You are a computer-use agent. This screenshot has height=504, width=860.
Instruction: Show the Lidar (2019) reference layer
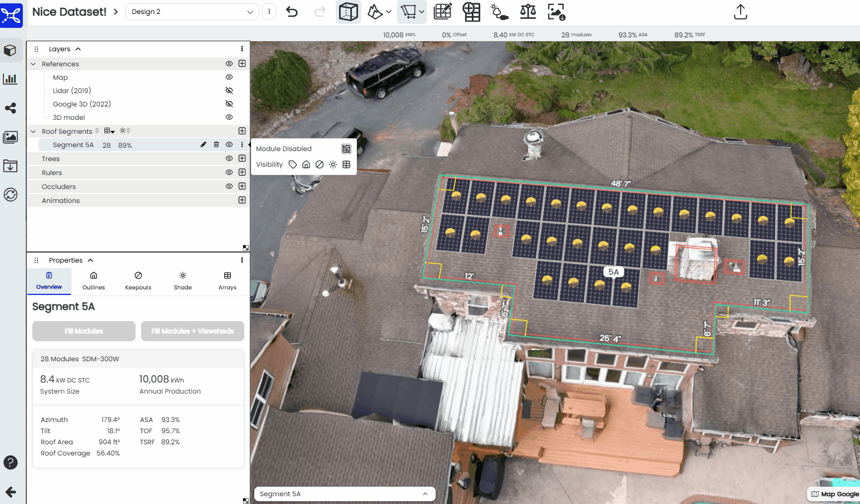[x=229, y=90]
